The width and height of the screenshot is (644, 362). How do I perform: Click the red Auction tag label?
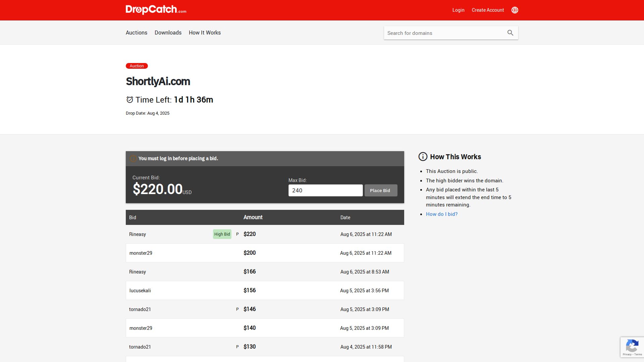[137, 66]
